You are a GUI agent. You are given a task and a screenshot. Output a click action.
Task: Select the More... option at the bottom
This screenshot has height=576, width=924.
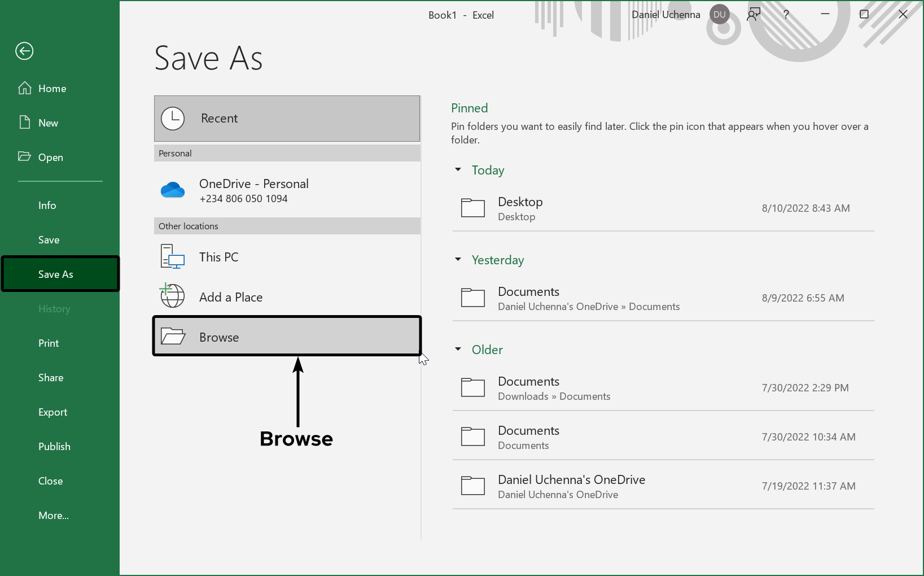[x=54, y=515]
